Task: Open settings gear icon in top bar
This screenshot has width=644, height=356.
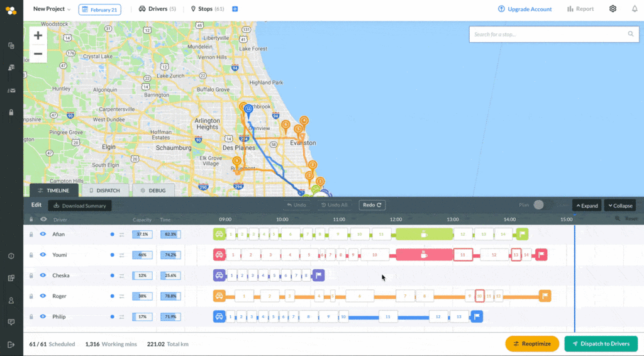Action: 613,9
